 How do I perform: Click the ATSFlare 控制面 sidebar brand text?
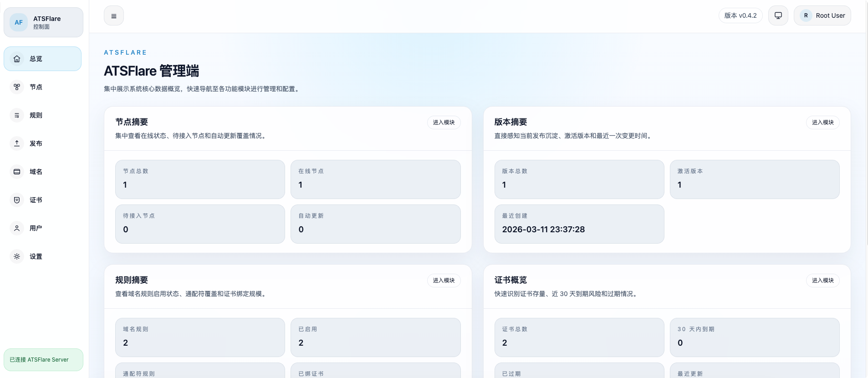tap(47, 22)
